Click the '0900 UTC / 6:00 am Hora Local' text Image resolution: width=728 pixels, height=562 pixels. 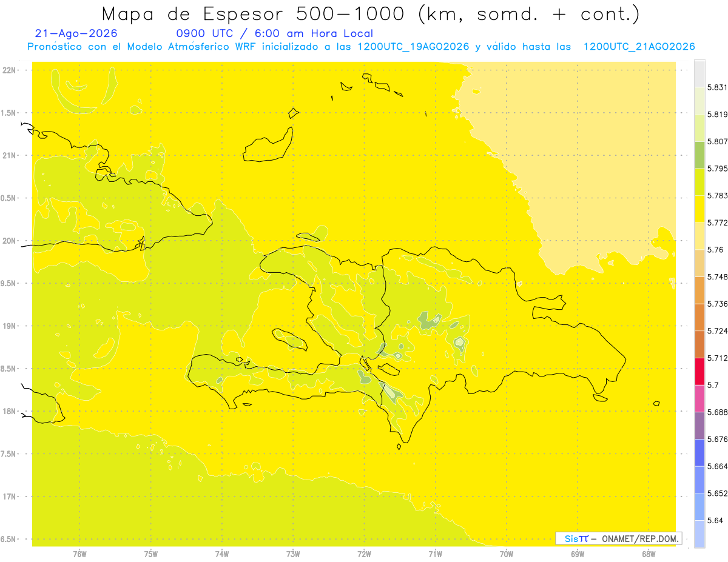[x=274, y=33]
